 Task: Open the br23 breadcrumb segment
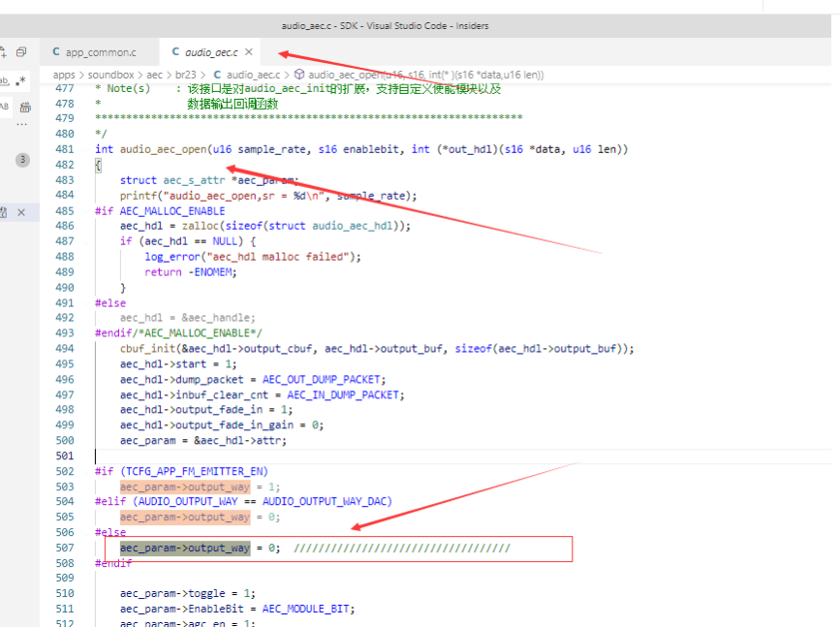pyautogui.click(x=185, y=75)
